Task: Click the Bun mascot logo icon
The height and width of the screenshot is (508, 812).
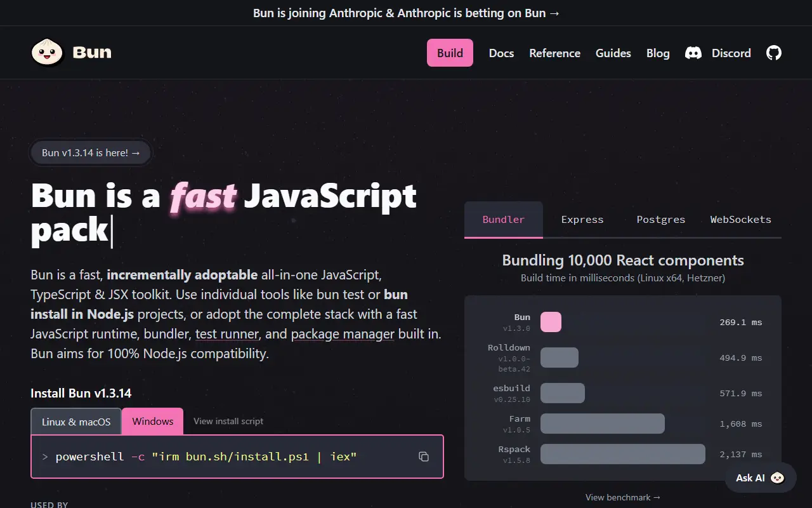Action: (47, 53)
